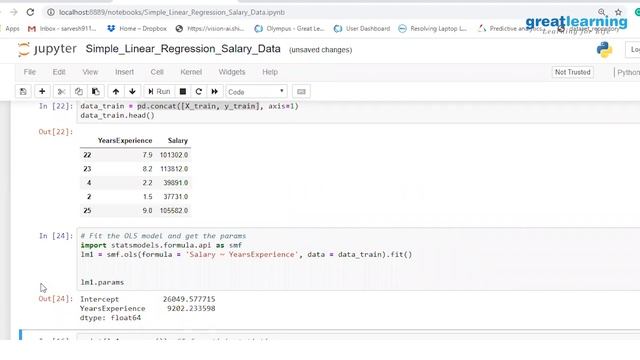The width and height of the screenshot is (640, 360).
Task: Open the Cell menu
Action: tap(157, 72)
